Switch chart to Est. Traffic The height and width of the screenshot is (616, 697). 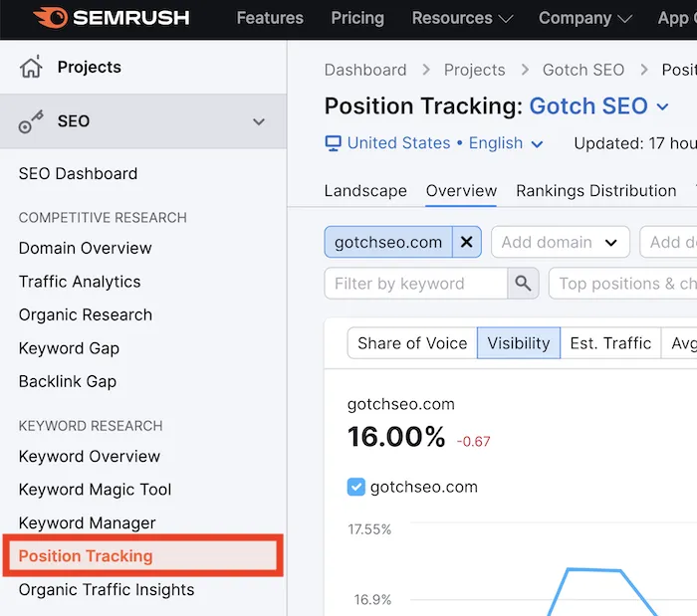click(x=609, y=343)
